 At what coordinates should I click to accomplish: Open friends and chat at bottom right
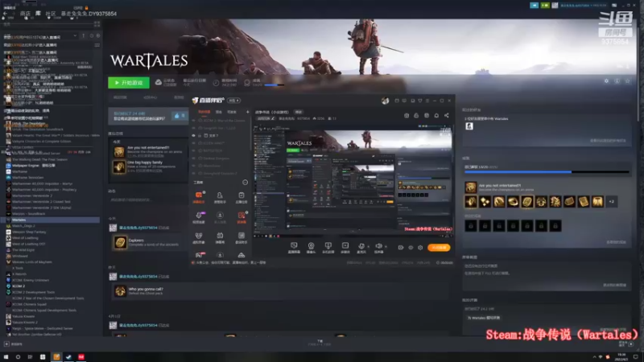pos(626,344)
